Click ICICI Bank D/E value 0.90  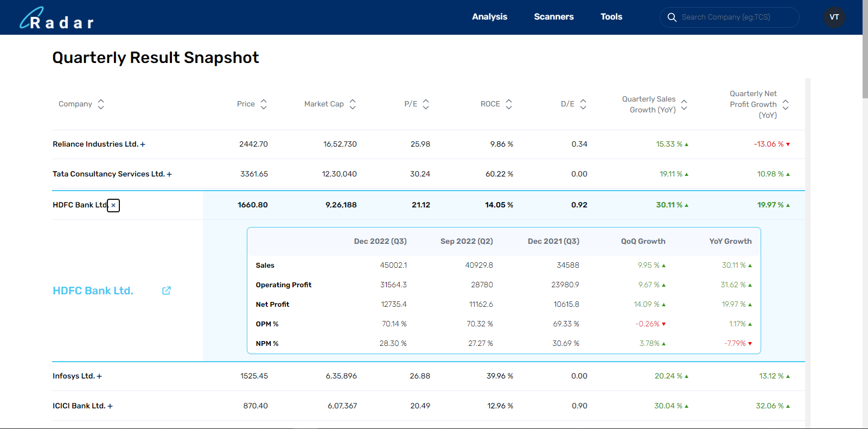click(579, 406)
